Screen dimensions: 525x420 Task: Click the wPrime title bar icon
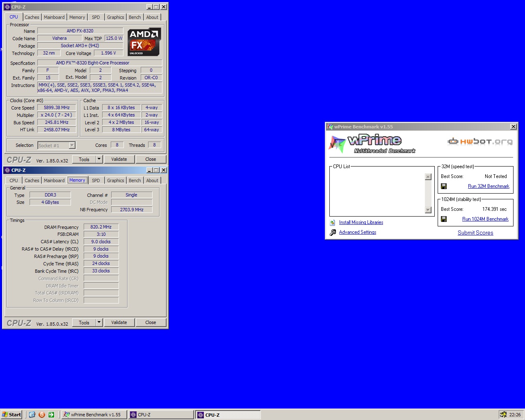click(330, 127)
